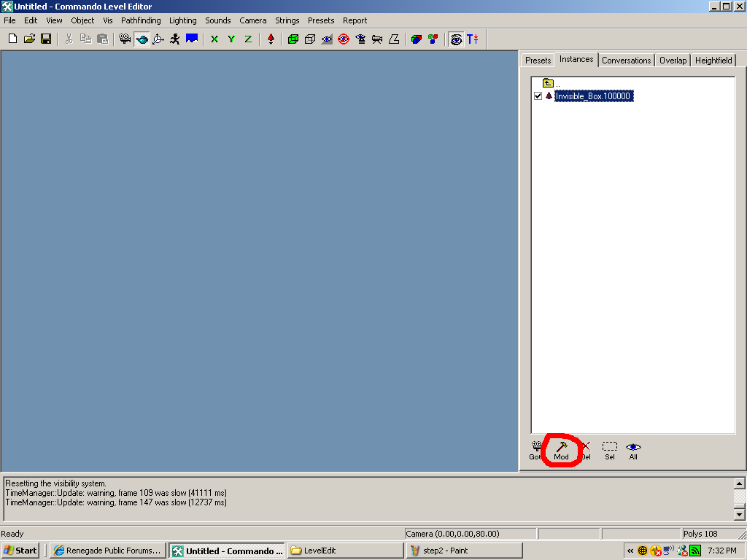Click the green X axis restrict button
Image resolution: width=747 pixels, height=560 pixels.
214,39
